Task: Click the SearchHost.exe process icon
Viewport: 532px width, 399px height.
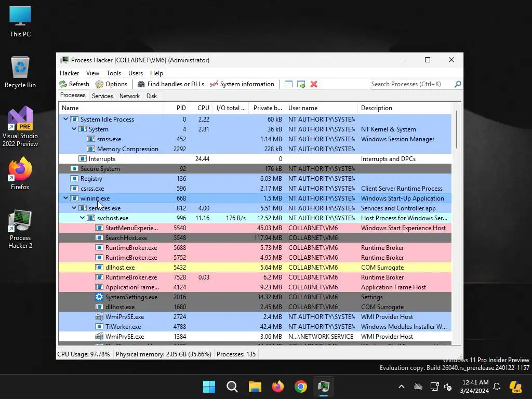Action: 99,237
